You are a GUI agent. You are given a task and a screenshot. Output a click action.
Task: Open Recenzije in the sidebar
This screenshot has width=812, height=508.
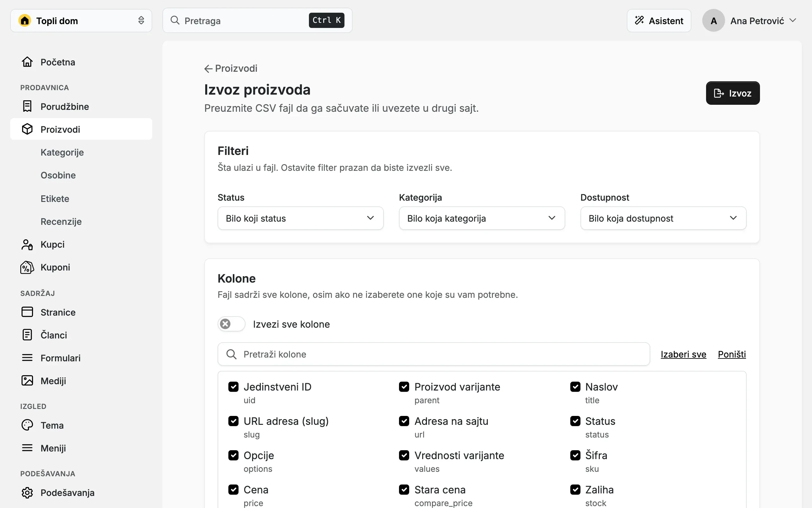click(61, 221)
